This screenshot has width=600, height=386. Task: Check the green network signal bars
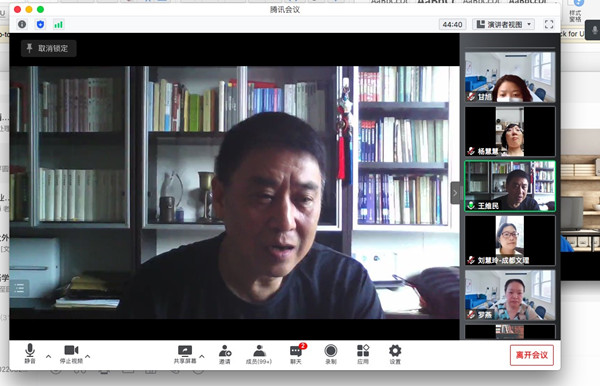point(58,25)
